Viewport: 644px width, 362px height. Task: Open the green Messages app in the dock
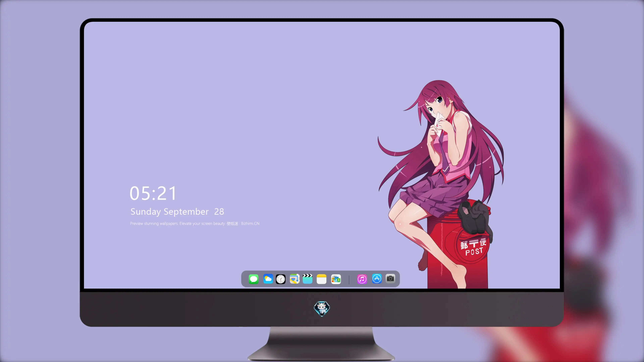coord(254,279)
